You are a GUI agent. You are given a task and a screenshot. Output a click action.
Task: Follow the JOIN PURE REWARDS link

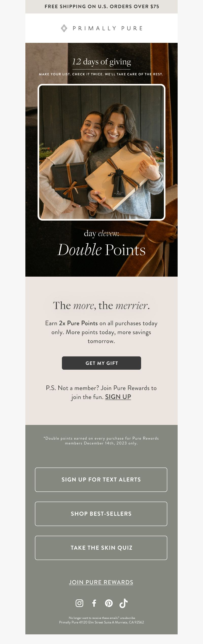101,582
